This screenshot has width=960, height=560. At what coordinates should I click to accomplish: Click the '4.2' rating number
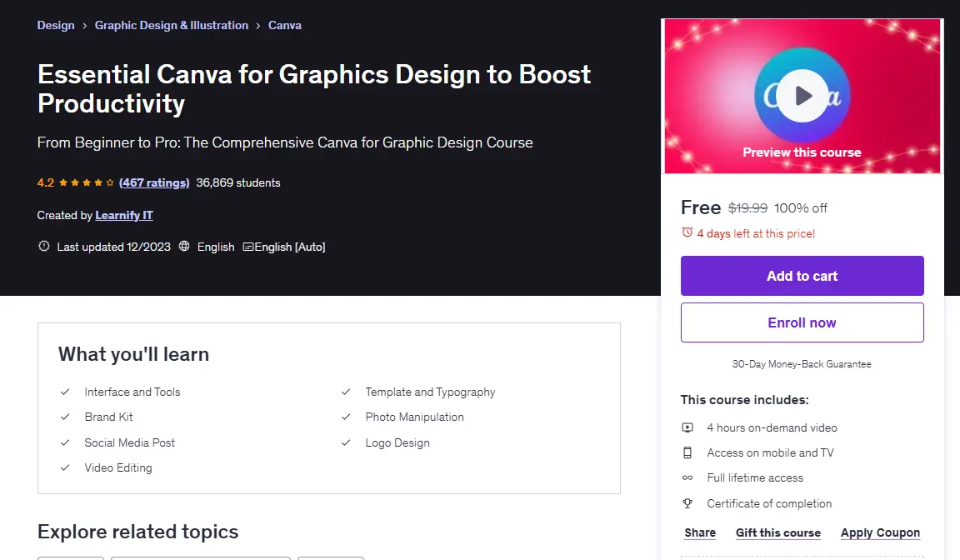click(x=45, y=182)
